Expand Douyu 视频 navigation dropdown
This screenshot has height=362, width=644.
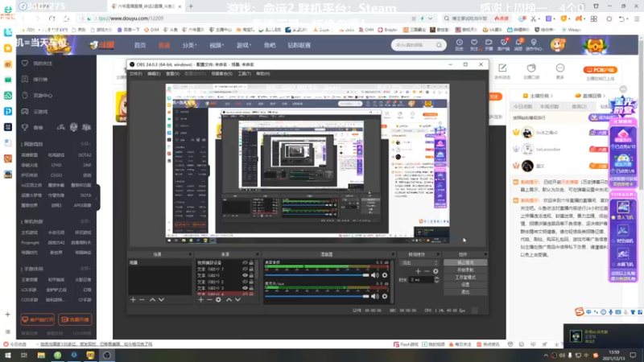[x=217, y=45]
